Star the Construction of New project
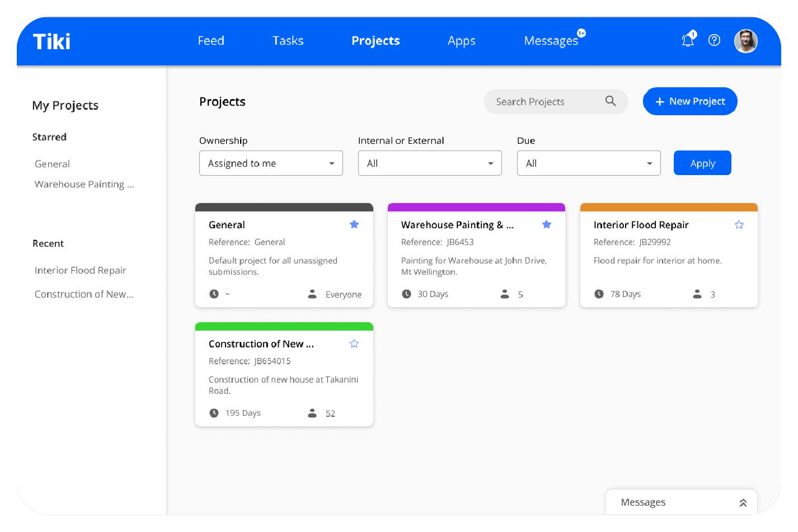This screenshot has width=798, height=532. pyautogui.click(x=354, y=343)
